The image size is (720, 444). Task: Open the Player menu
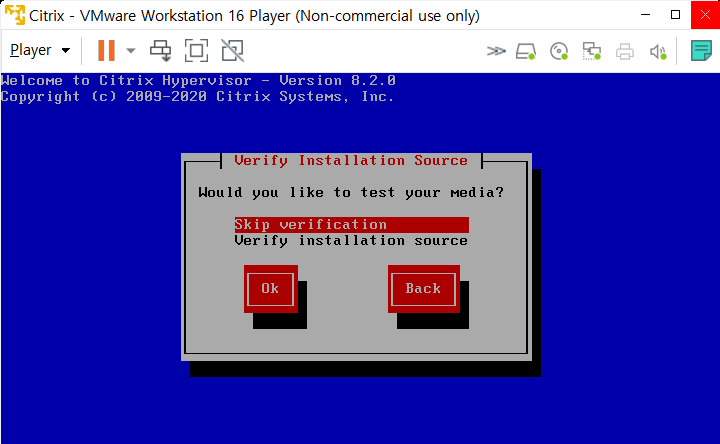[40, 50]
